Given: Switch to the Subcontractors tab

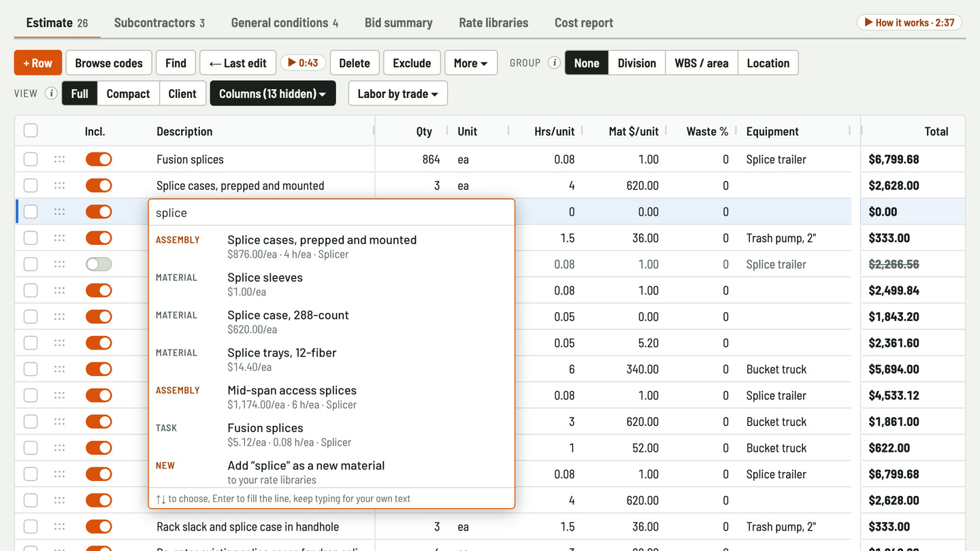Looking at the screenshot, I should click(x=159, y=22).
